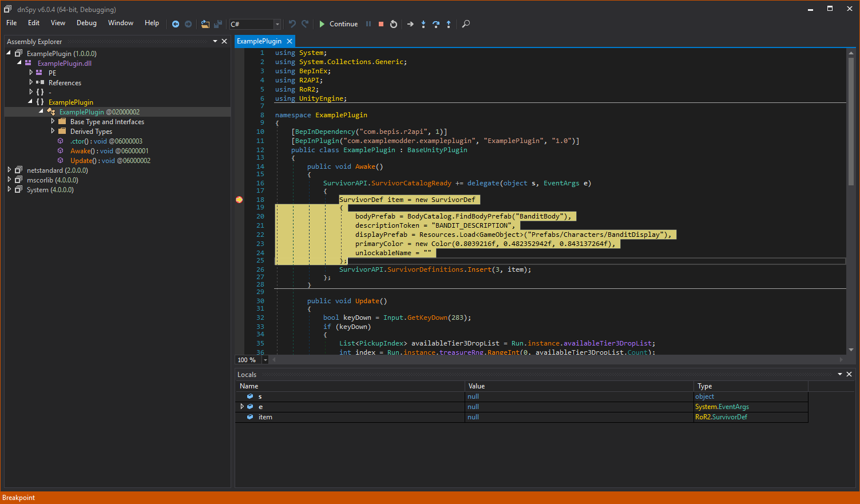Stop debugging with the red square

click(x=381, y=24)
